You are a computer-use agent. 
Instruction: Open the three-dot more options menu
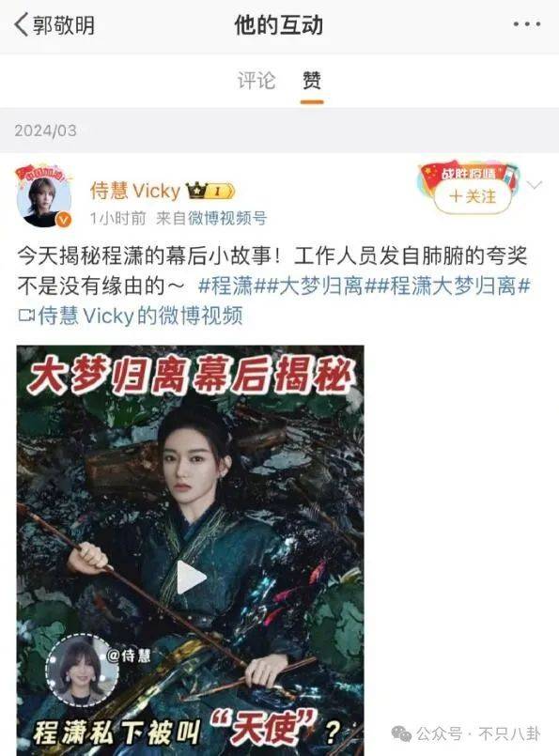tap(527, 24)
